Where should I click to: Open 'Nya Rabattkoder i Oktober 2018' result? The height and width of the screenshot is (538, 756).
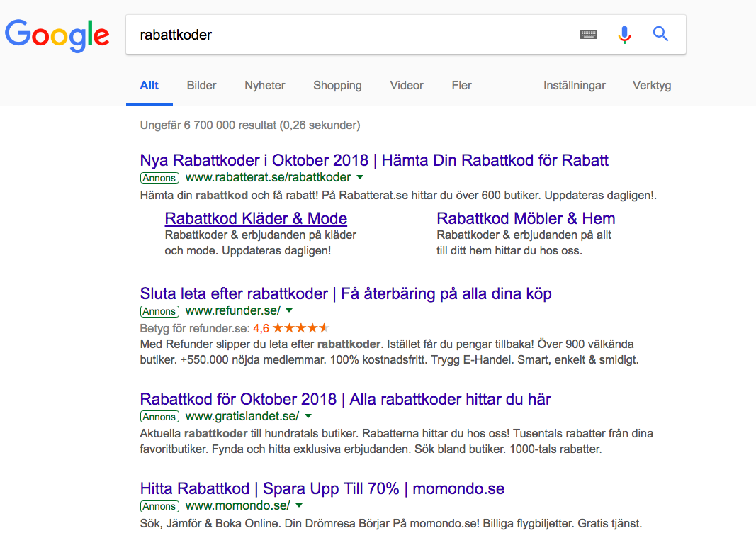[374, 160]
